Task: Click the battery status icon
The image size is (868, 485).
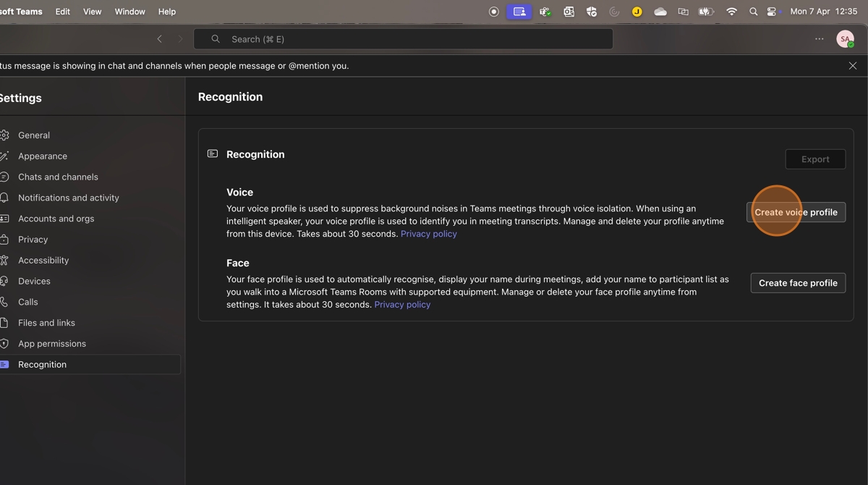Action: [x=707, y=12]
